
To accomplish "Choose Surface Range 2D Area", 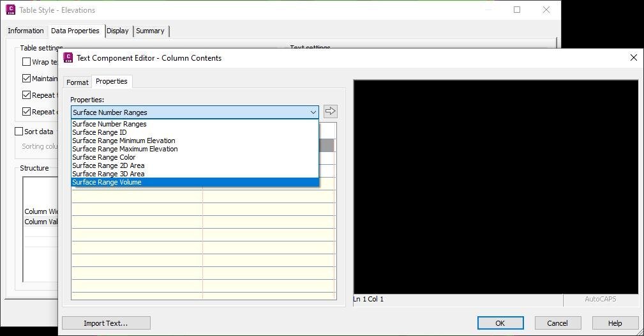I will pyautogui.click(x=195, y=165).
